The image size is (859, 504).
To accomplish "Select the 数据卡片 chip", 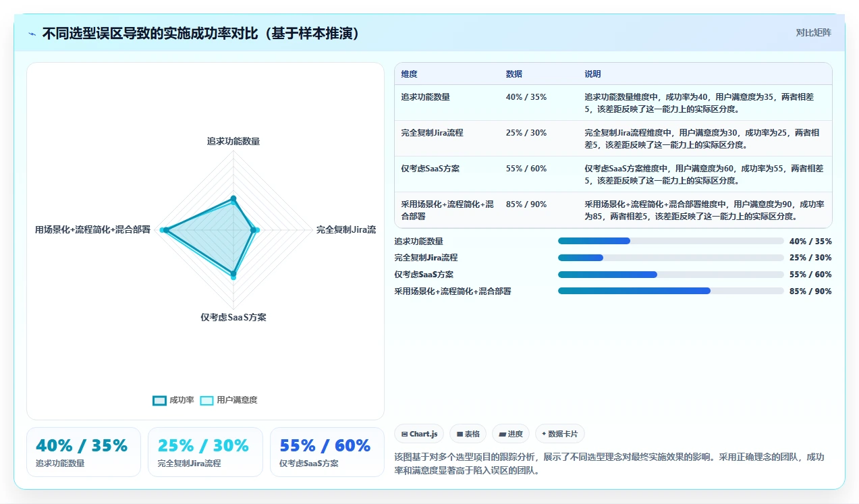I will [x=560, y=434].
